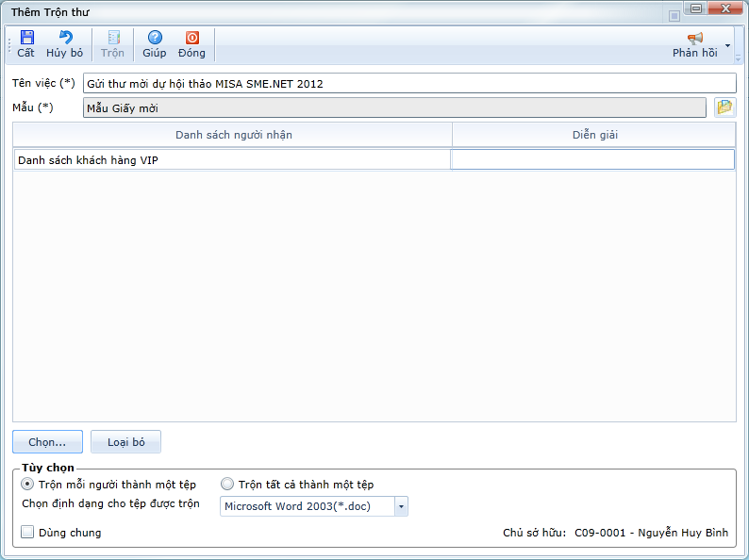Click 'Danh sách người nhận' column header
This screenshot has height=560, width=749.
pyautogui.click(x=233, y=135)
